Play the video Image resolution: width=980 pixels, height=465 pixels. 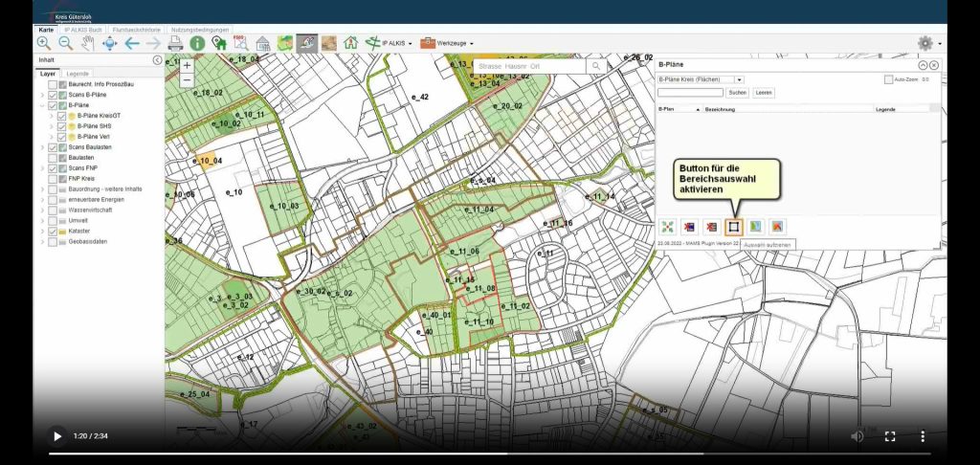(x=56, y=436)
